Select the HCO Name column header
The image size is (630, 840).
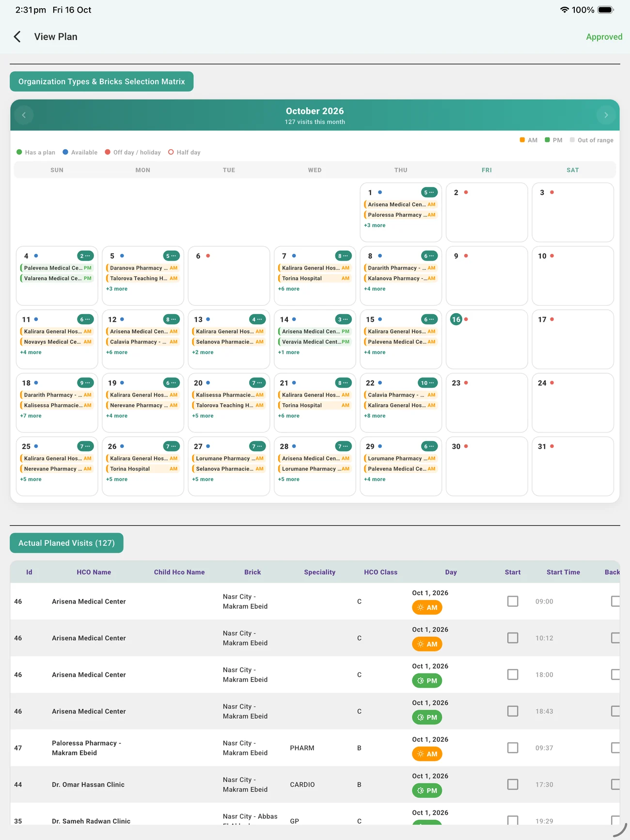(x=94, y=572)
